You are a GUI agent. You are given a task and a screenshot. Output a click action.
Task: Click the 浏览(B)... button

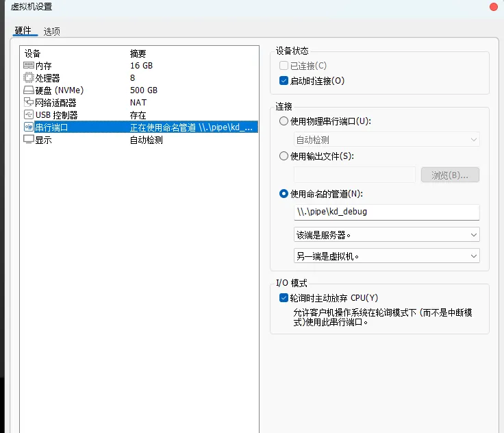[450, 175]
